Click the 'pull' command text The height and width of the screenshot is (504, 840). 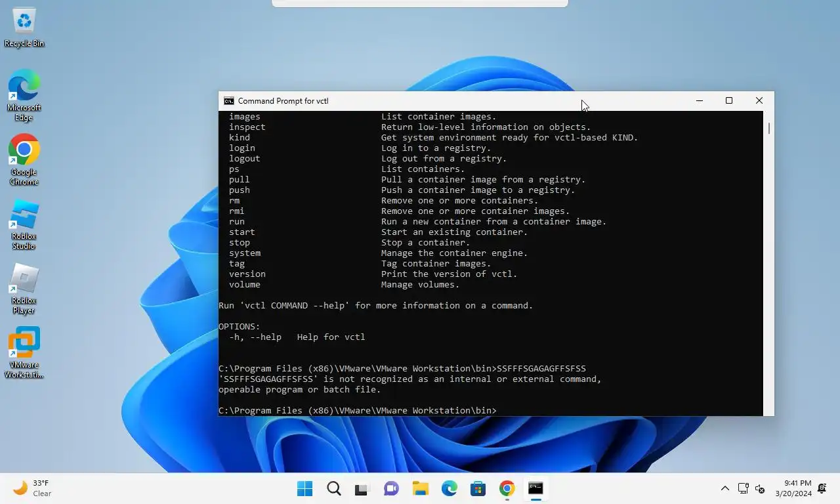(240, 180)
